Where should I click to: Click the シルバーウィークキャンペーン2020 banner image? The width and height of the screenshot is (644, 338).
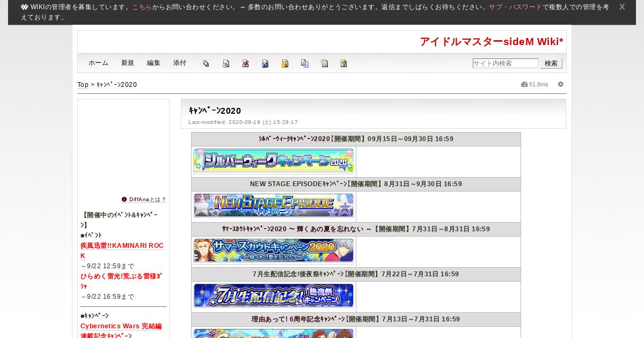(x=274, y=161)
